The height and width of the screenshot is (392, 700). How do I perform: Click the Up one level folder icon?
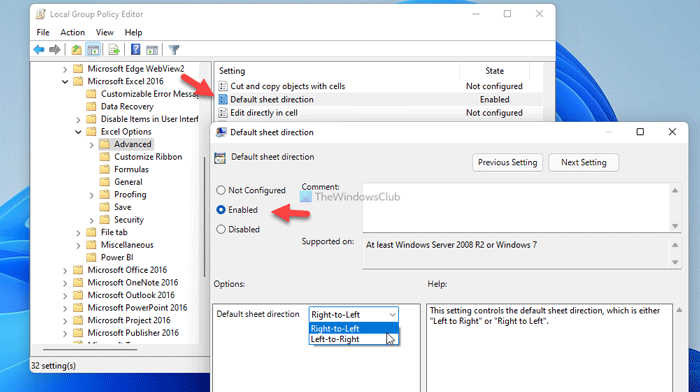click(x=76, y=50)
